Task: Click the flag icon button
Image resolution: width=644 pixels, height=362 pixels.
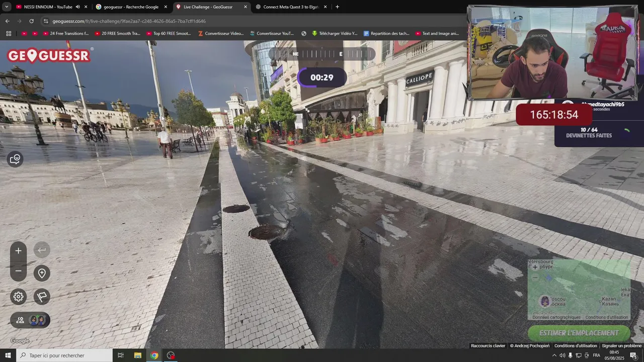Action: pos(42,297)
